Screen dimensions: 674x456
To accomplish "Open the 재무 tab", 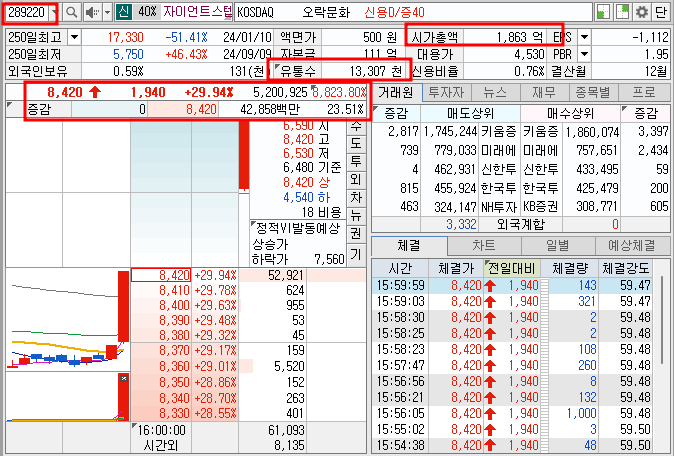I will [x=544, y=92].
